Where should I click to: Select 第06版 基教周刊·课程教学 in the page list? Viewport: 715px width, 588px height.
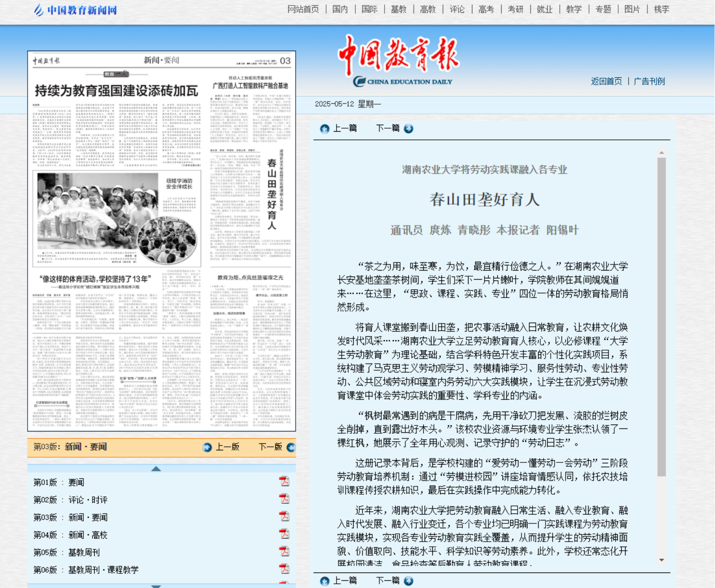(x=86, y=570)
